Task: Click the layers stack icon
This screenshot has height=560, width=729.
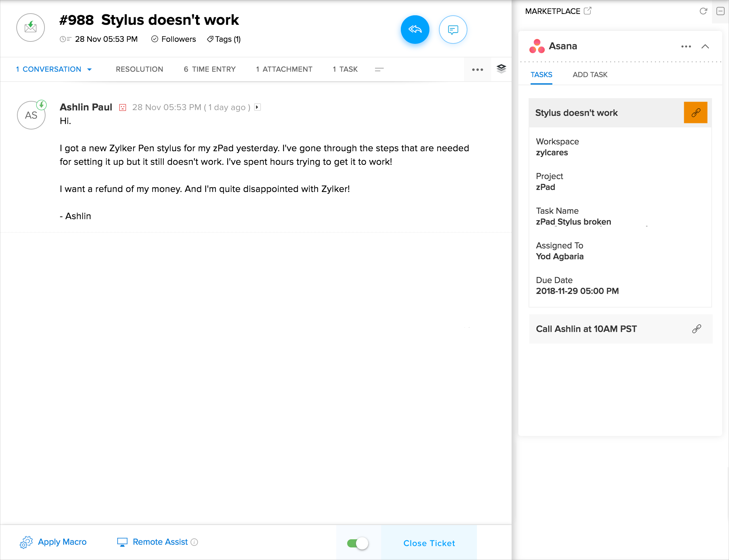Action: tap(501, 69)
